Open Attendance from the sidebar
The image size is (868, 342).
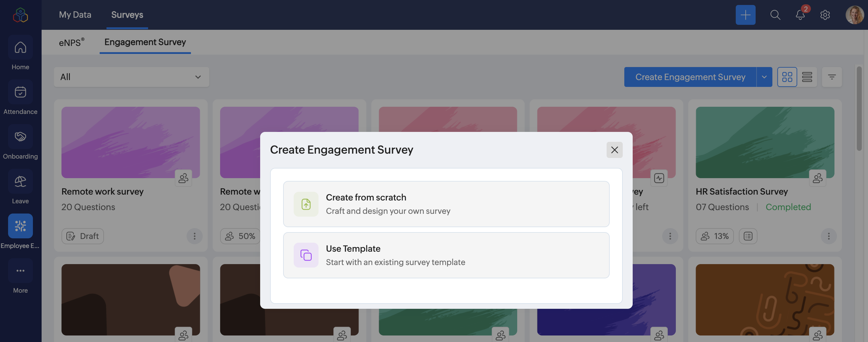coord(20,92)
